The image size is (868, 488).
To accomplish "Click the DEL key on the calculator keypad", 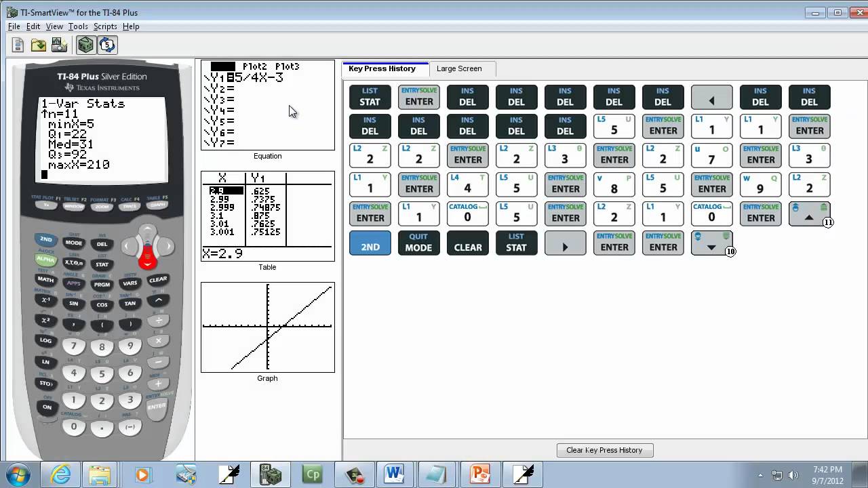I will pyautogui.click(x=102, y=244).
